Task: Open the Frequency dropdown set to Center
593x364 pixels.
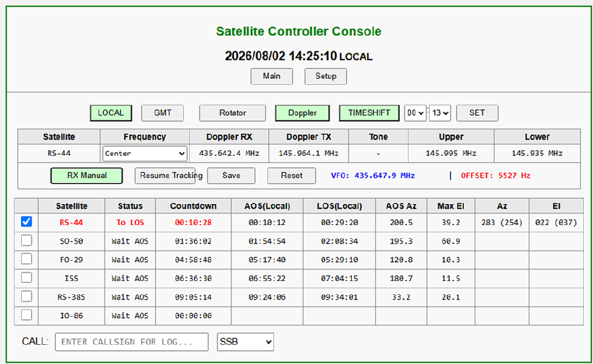Action: point(145,153)
